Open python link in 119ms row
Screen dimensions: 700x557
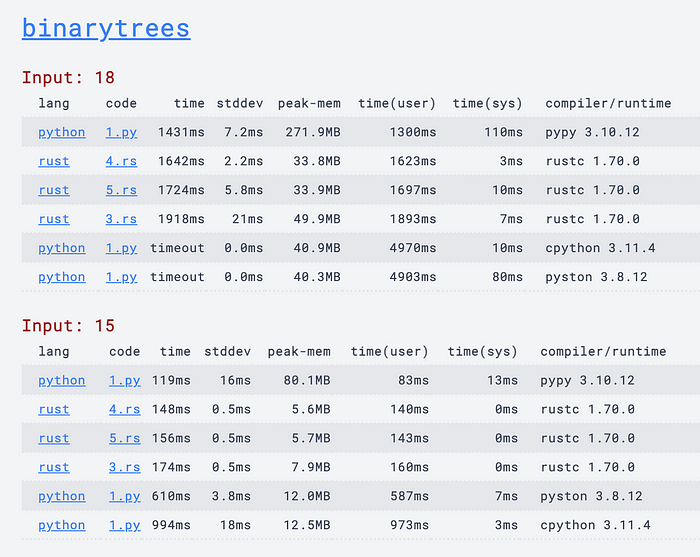coord(62,380)
